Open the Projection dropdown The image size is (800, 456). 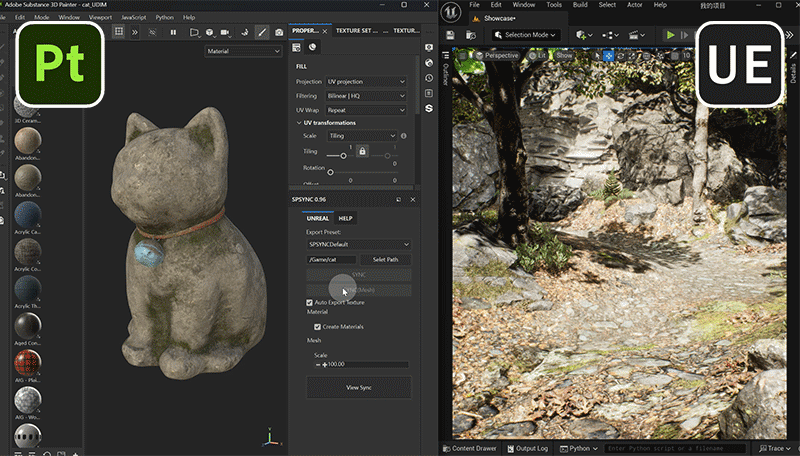click(x=366, y=82)
